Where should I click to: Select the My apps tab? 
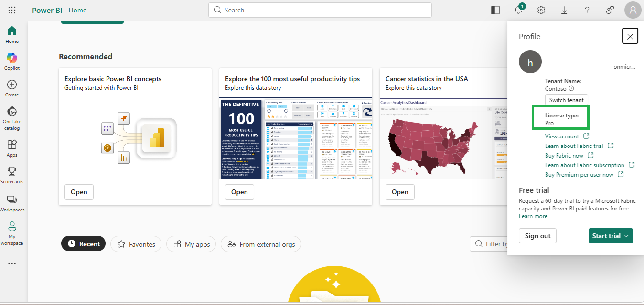coord(191,244)
